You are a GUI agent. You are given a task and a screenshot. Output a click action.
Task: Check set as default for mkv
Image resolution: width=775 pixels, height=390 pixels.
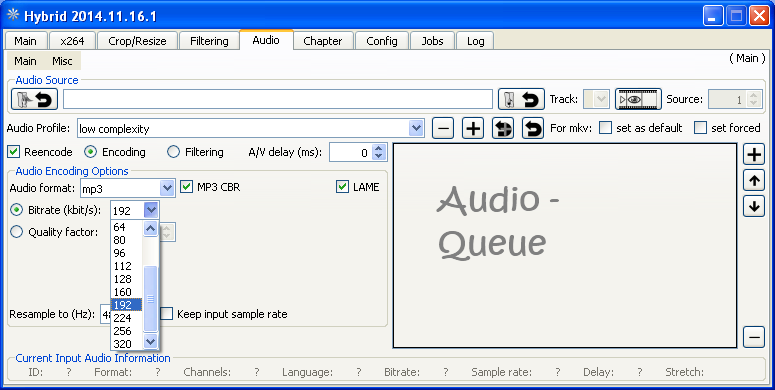point(605,128)
